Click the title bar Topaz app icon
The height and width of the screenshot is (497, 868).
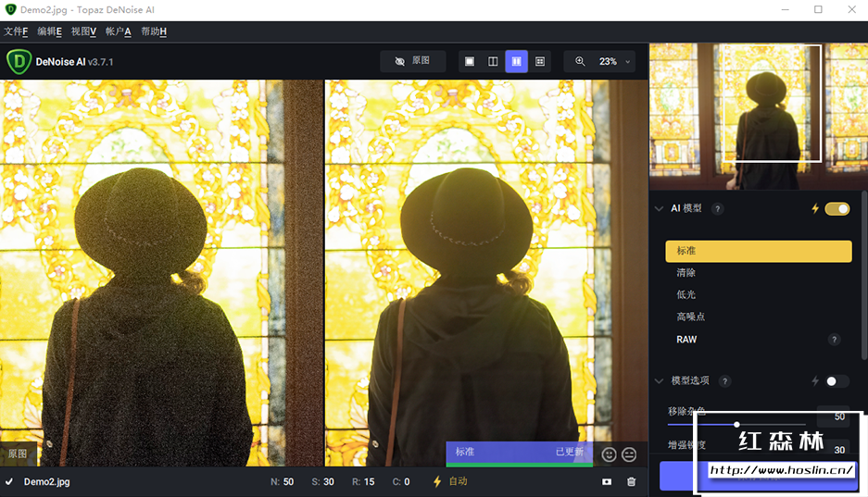pos(10,9)
